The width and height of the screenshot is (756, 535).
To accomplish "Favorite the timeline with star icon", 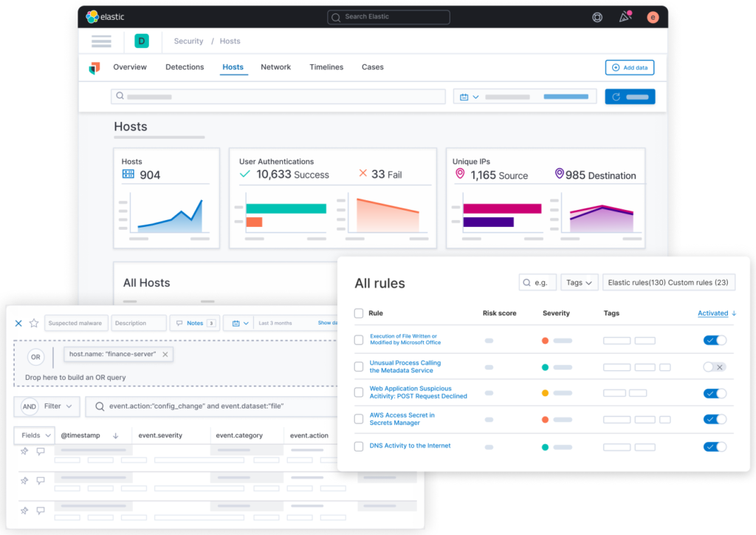I will [34, 323].
